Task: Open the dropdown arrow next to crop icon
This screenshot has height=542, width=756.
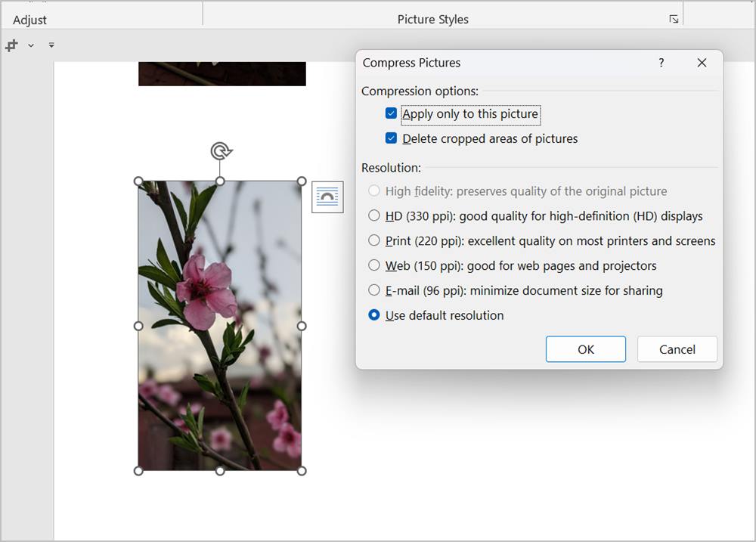Action: pyautogui.click(x=31, y=45)
